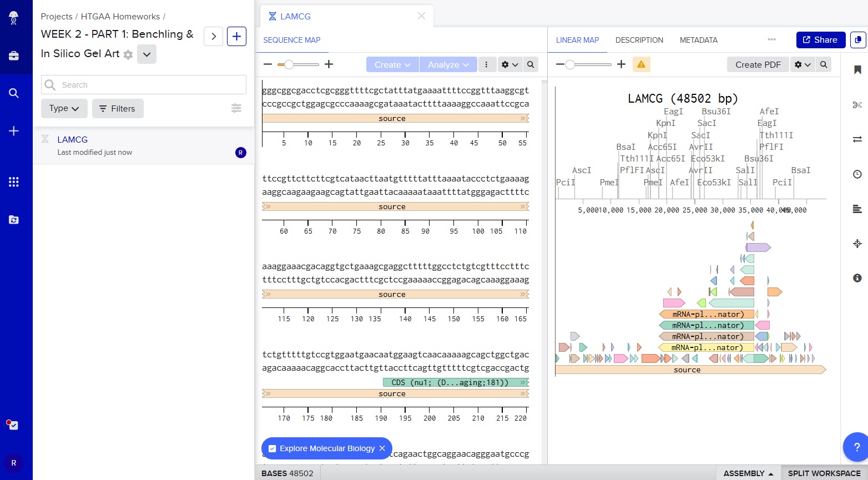868x480 pixels.
Task: Switch to the DESCRIPTION tab
Action: [639, 40]
